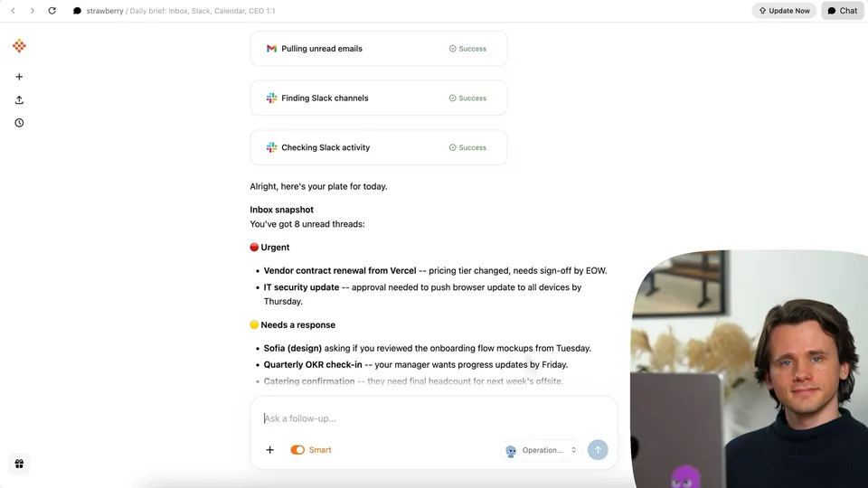
Task: Start a new chat with plus icon in sidebar
Action: click(x=19, y=77)
